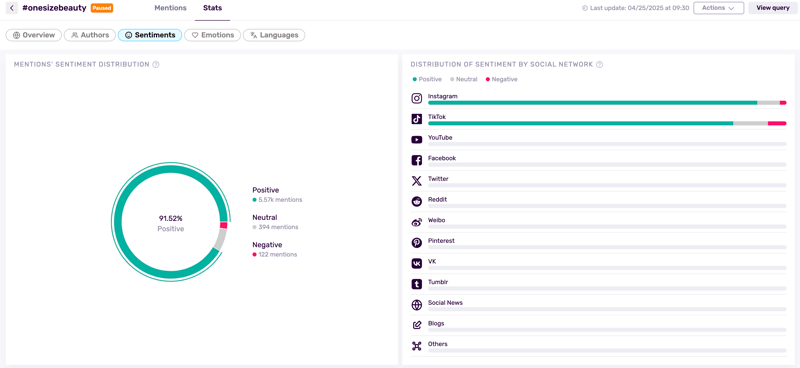Click the #onesizebeauty query title
Viewport: 800px width, 368px height.
pos(54,8)
